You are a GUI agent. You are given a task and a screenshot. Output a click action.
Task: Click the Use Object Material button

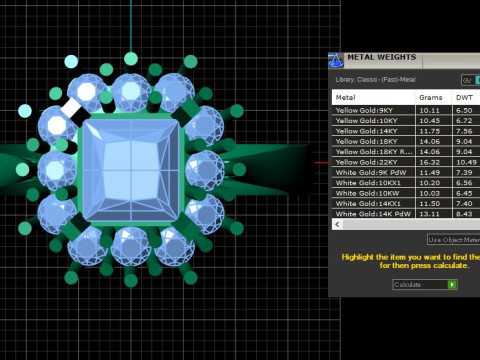coord(454,240)
